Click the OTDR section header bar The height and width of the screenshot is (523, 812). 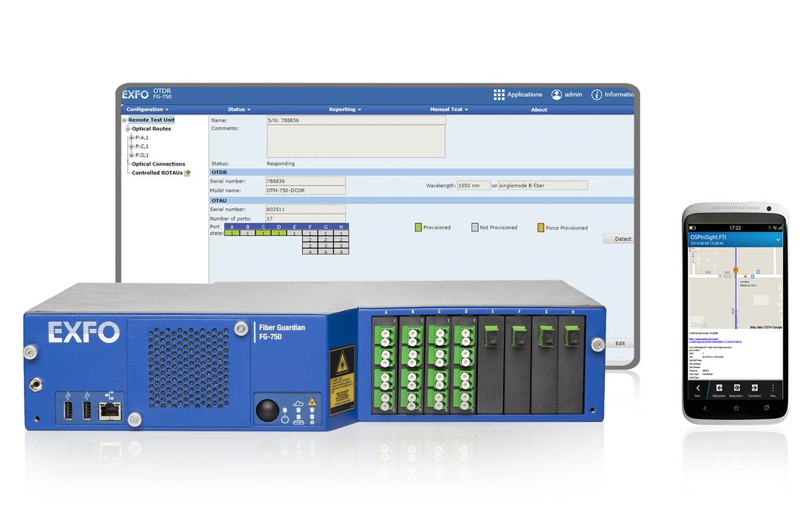421,172
